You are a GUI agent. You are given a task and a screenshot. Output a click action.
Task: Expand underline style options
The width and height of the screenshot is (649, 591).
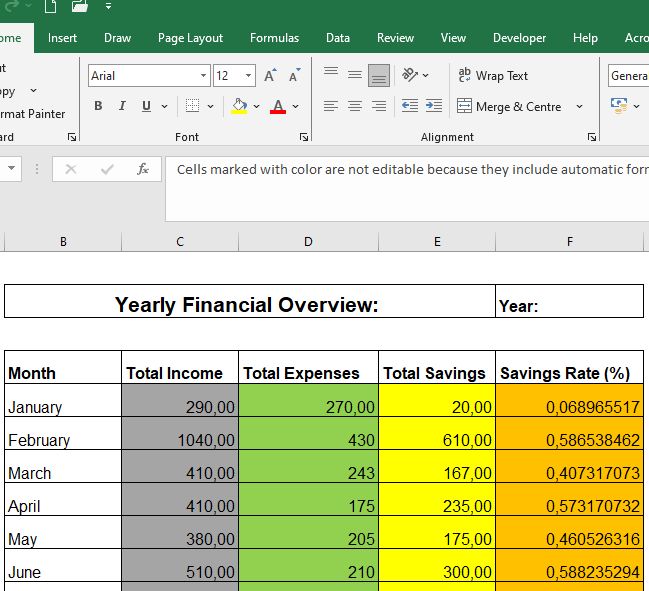point(164,106)
